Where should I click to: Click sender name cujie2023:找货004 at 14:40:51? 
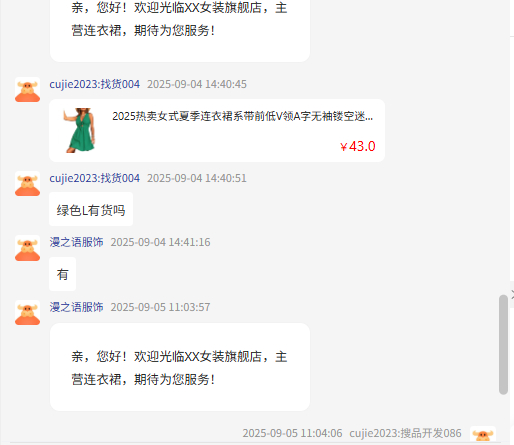[95, 178]
